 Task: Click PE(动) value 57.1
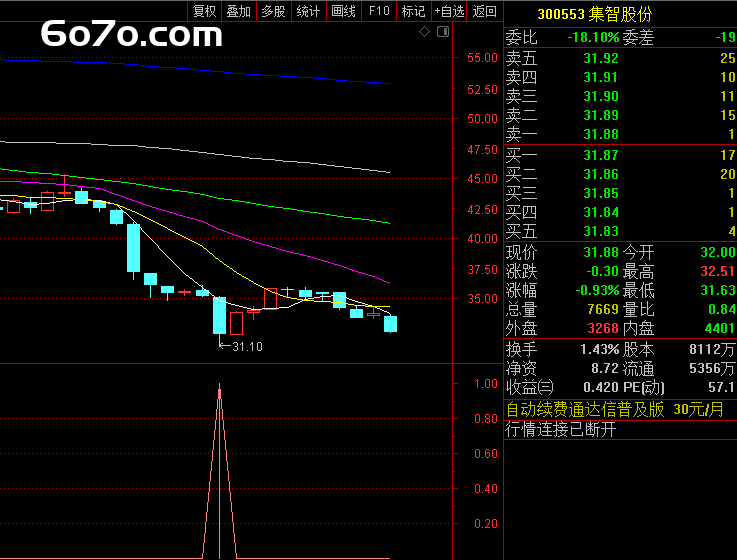click(721, 387)
